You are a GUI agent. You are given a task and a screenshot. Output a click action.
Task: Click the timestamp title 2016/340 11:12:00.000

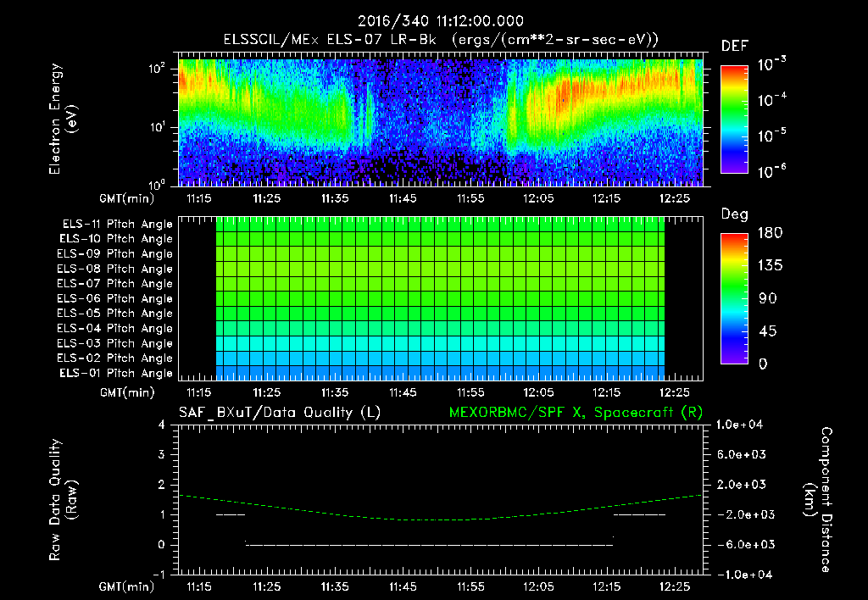pos(440,21)
